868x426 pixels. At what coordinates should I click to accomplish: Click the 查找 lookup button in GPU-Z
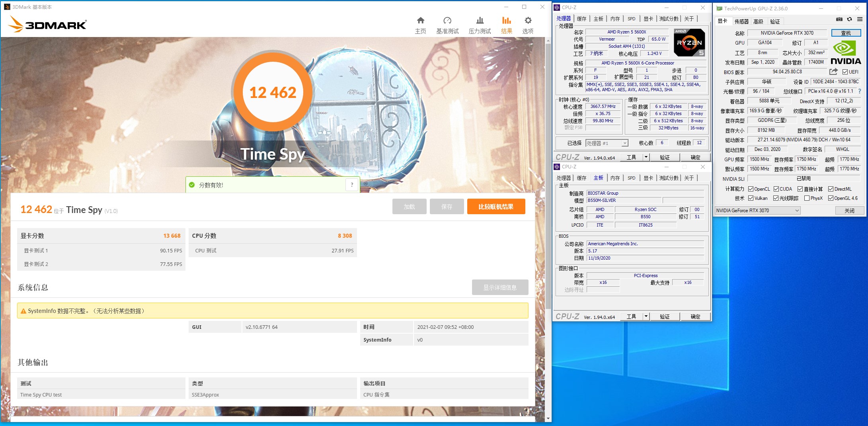click(x=846, y=33)
